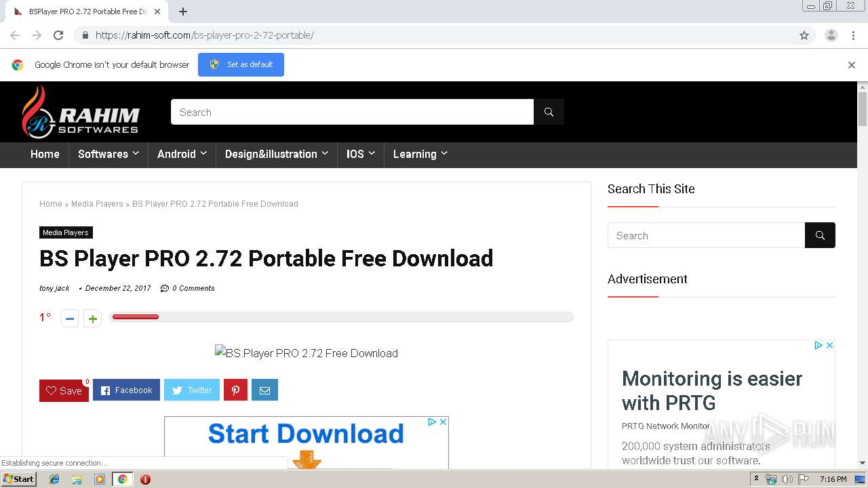Open the Opera taskbar icon

click(145, 479)
